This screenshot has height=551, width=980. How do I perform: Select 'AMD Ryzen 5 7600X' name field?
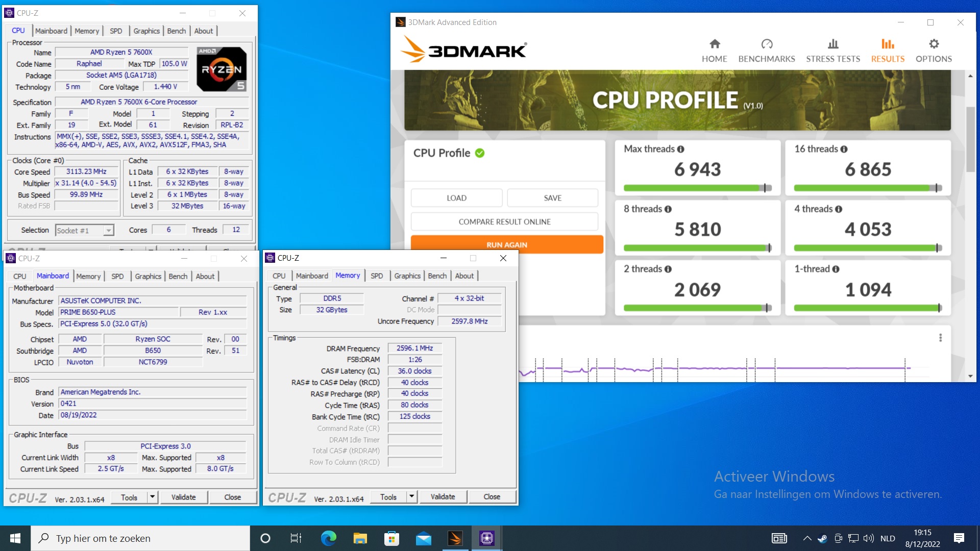[x=121, y=52]
